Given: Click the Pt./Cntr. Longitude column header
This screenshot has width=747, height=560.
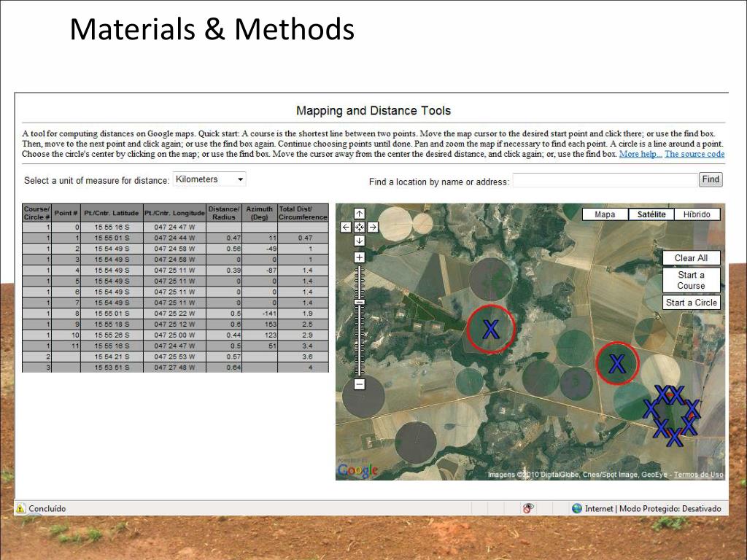Looking at the screenshot, I should 174,213.
